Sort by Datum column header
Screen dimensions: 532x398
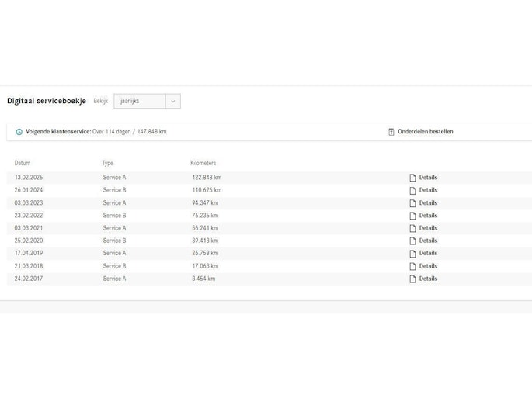coord(23,163)
